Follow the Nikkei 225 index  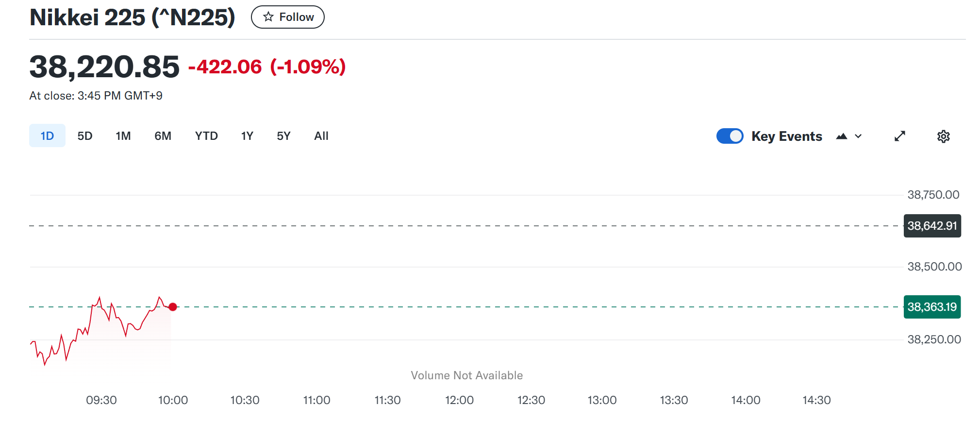pos(288,17)
